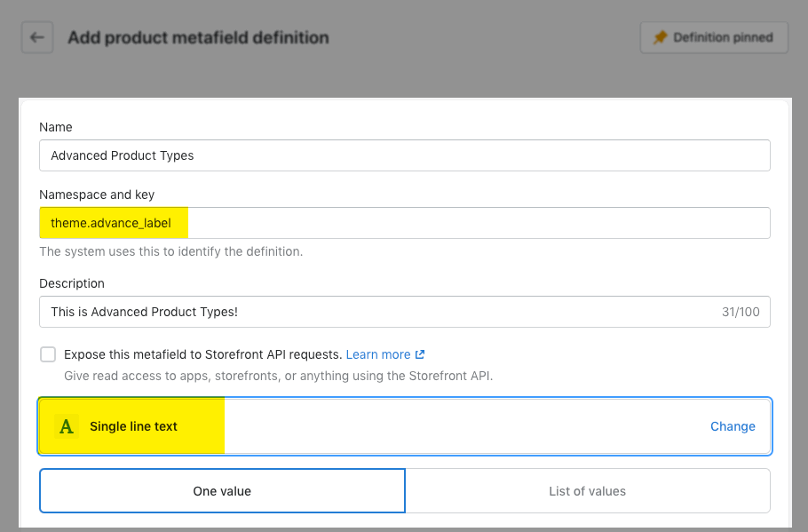Enable Expose metafield to Storefront API checkbox

coord(48,354)
